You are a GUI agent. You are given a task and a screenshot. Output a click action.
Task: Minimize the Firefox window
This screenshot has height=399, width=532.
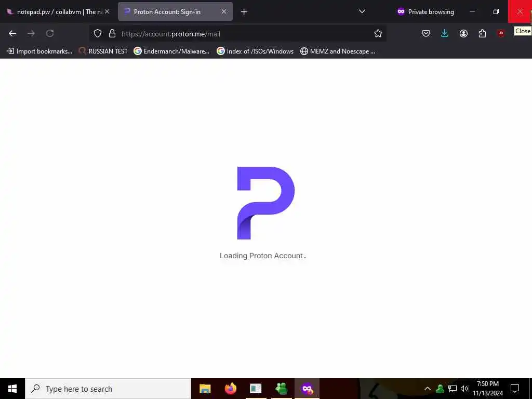472,11
